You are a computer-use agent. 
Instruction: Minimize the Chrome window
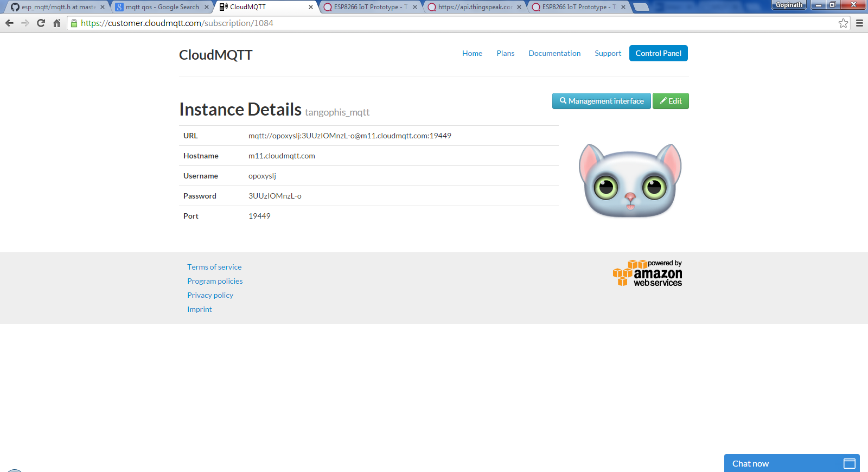click(x=819, y=5)
